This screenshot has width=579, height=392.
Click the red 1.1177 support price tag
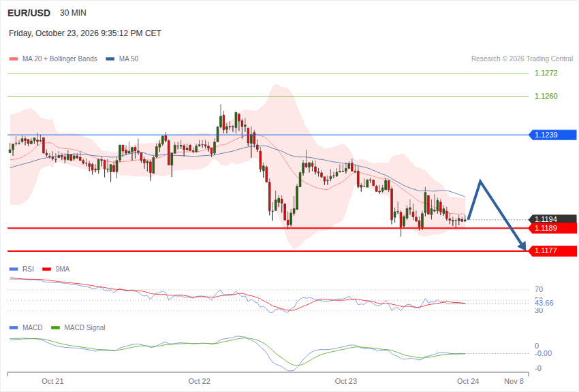(553, 250)
